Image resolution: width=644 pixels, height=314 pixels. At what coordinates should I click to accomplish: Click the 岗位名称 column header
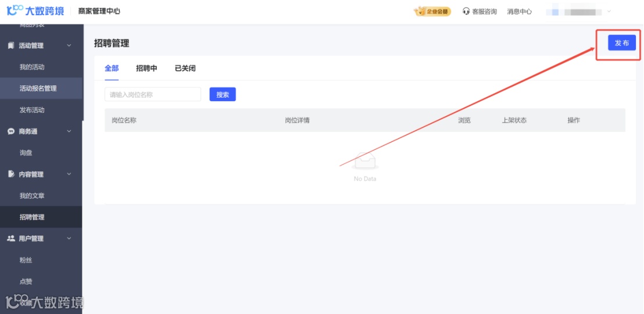click(124, 120)
